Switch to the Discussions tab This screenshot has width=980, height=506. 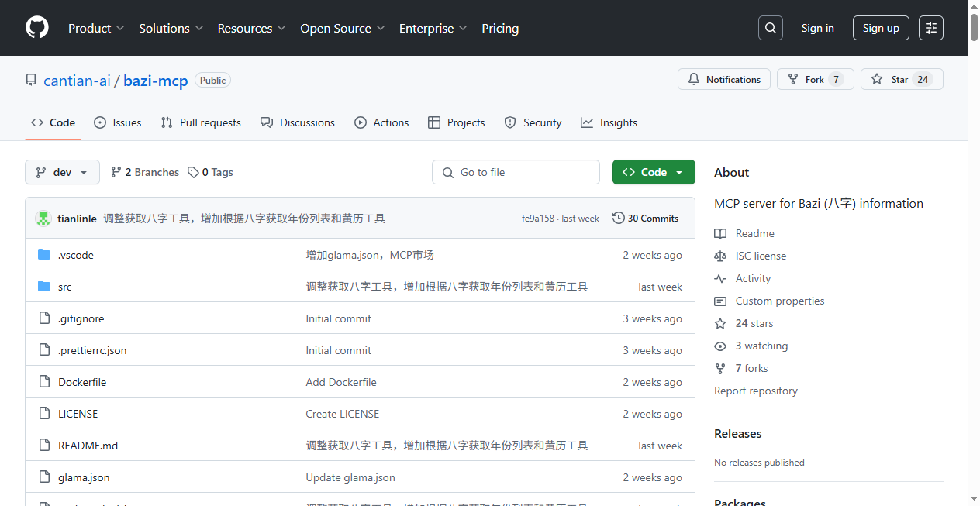click(x=298, y=122)
